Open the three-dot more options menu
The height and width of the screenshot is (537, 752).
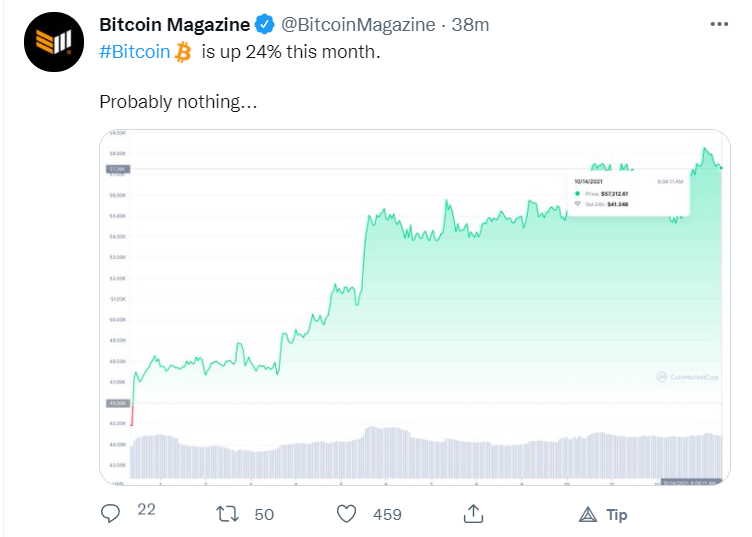pos(719,24)
